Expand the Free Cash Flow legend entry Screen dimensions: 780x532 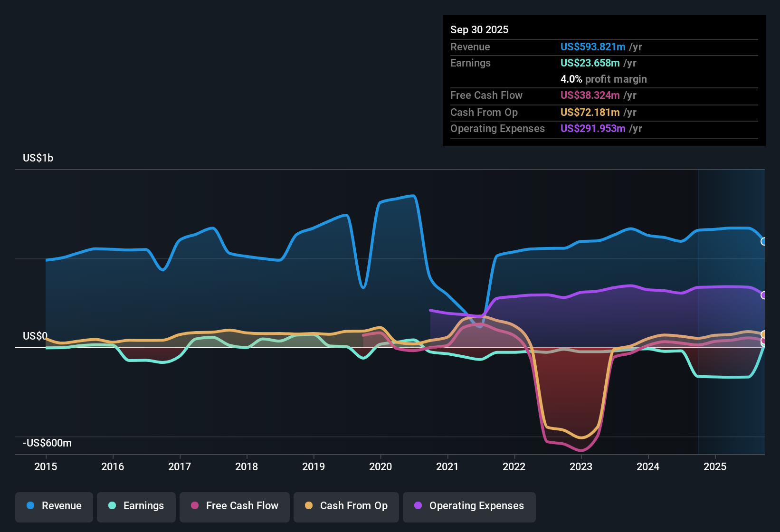234,506
